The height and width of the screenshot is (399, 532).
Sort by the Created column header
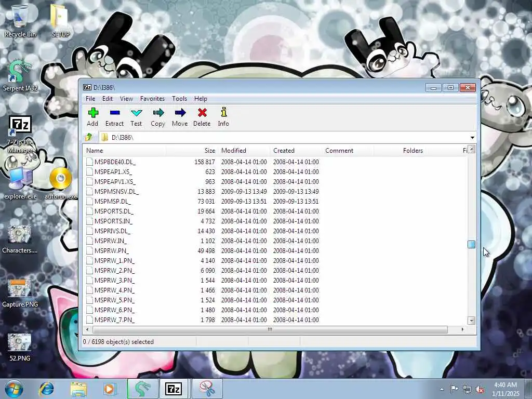pyautogui.click(x=296, y=151)
